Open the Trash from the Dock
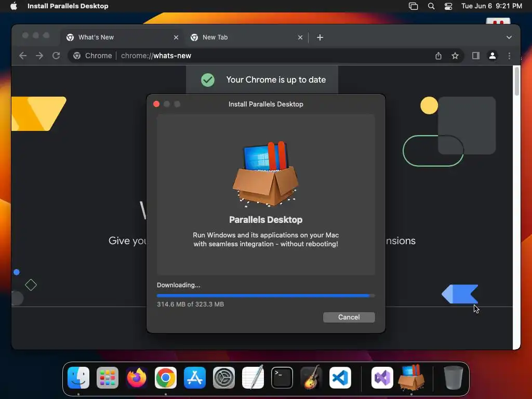Image resolution: width=532 pixels, height=399 pixels. (x=453, y=378)
